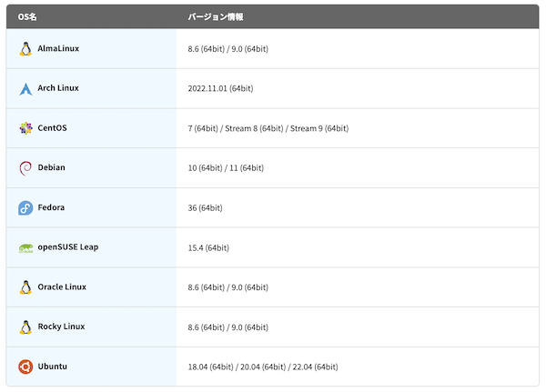
Task: Select the Arch Linux name text
Action: point(58,88)
